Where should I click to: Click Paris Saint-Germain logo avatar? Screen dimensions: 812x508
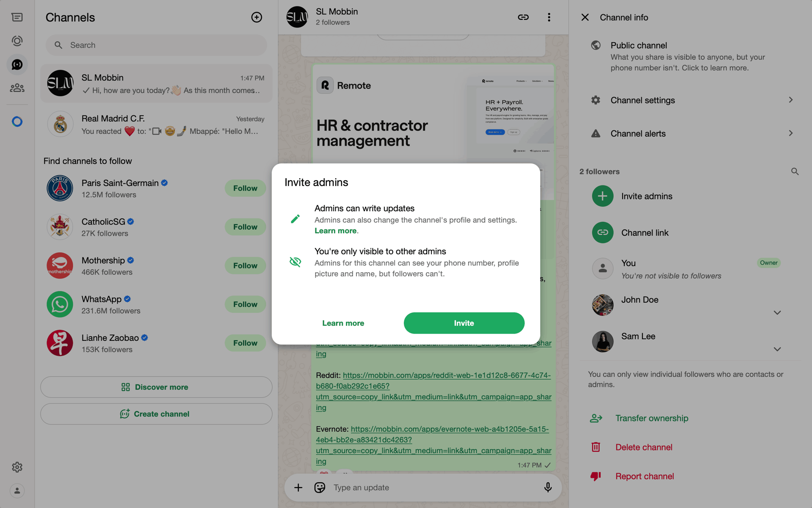point(60,188)
